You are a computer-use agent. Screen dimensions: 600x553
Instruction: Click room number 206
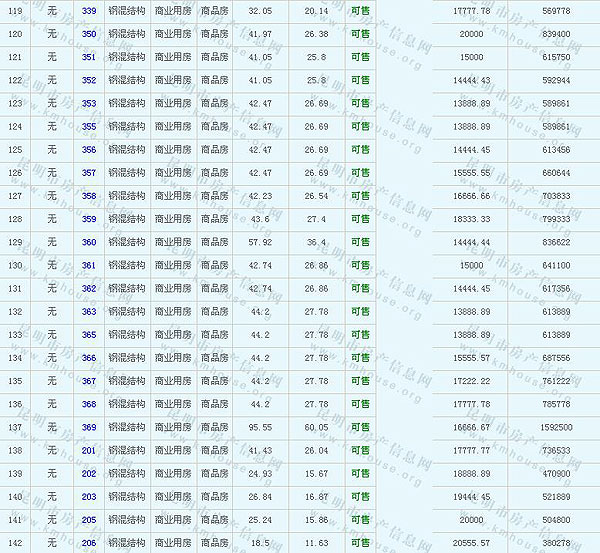(89, 543)
